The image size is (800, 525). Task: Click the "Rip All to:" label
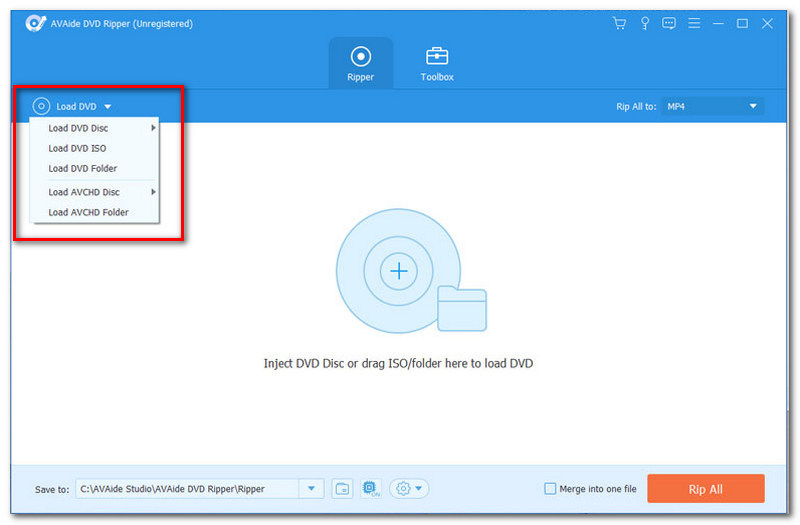(636, 107)
